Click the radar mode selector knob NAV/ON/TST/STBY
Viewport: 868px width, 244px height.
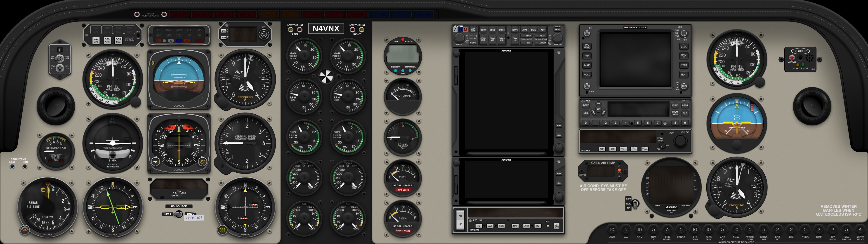pos(684,34)
